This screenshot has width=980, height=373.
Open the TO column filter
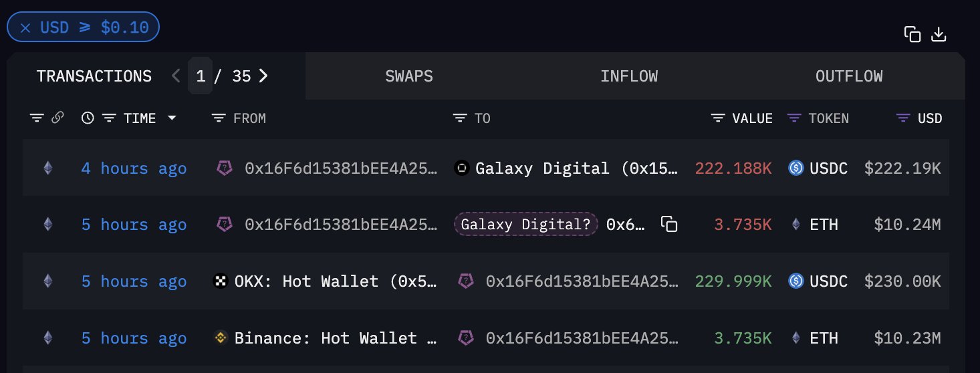[460, 118]
